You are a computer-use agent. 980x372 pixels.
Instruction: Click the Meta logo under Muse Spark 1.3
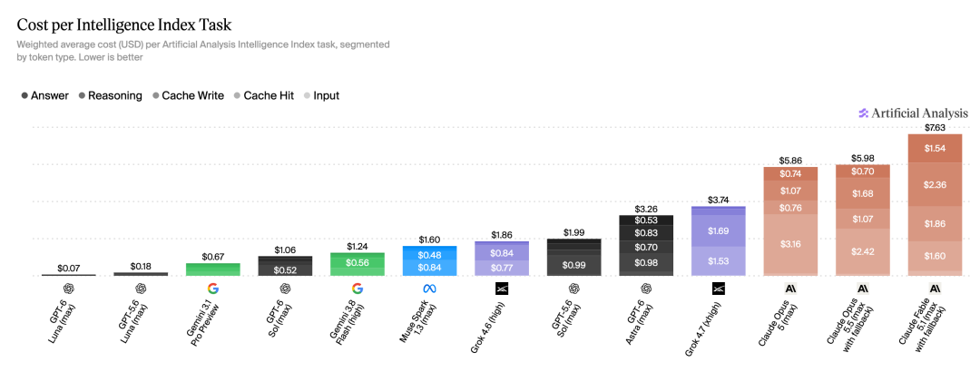pyautogui.click(x=429, y=289)
